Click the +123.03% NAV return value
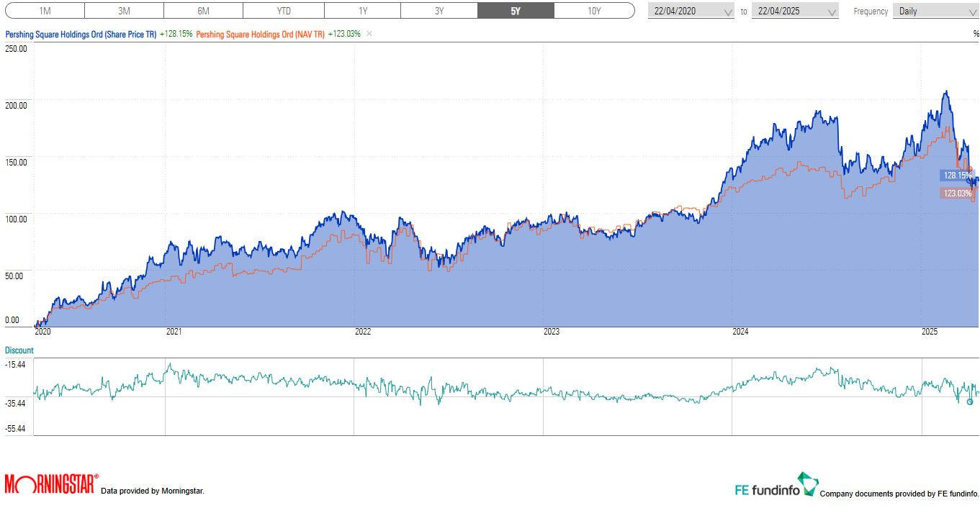The width and height of the screenshot is (980, 513). pos(344,34)
